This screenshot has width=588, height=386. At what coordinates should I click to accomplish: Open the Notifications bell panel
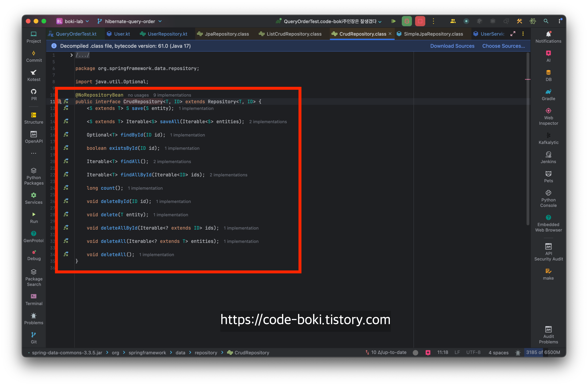click(548, 37)
